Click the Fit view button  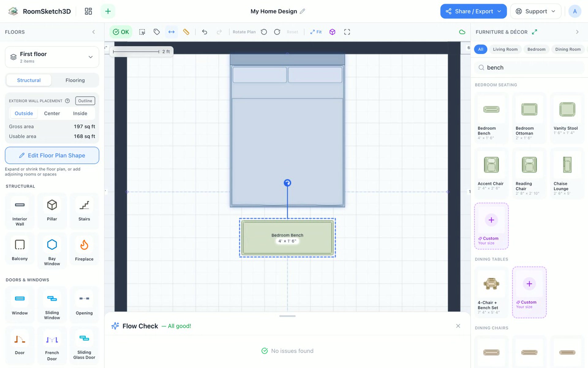click(x=316, y=32)
